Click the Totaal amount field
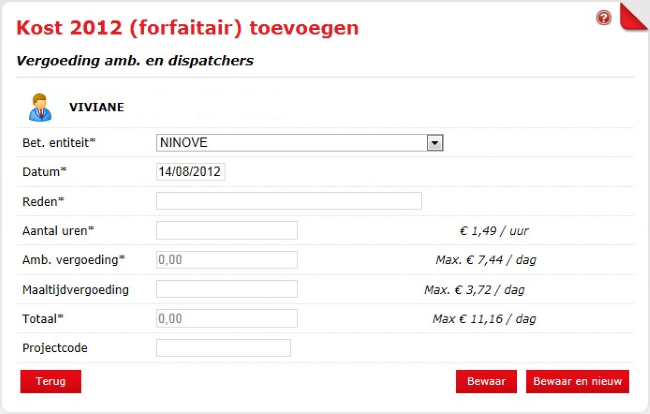The image size is (650, 414). pos(227,319)
